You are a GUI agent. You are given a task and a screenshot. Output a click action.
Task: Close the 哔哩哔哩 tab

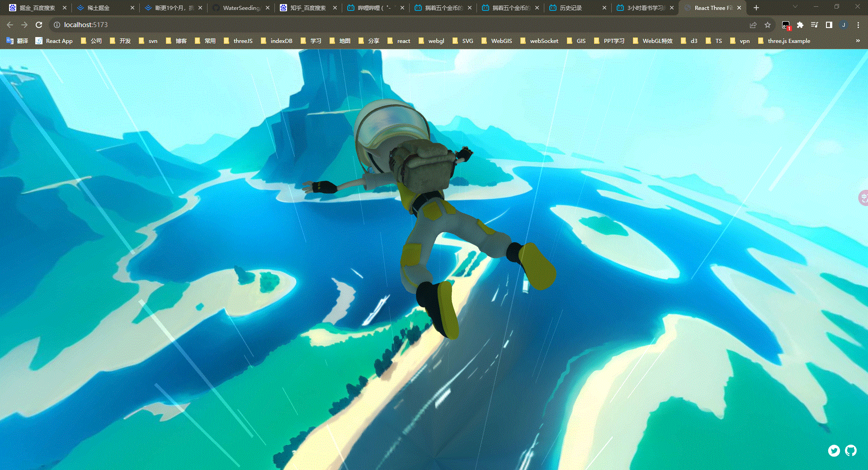402,8
